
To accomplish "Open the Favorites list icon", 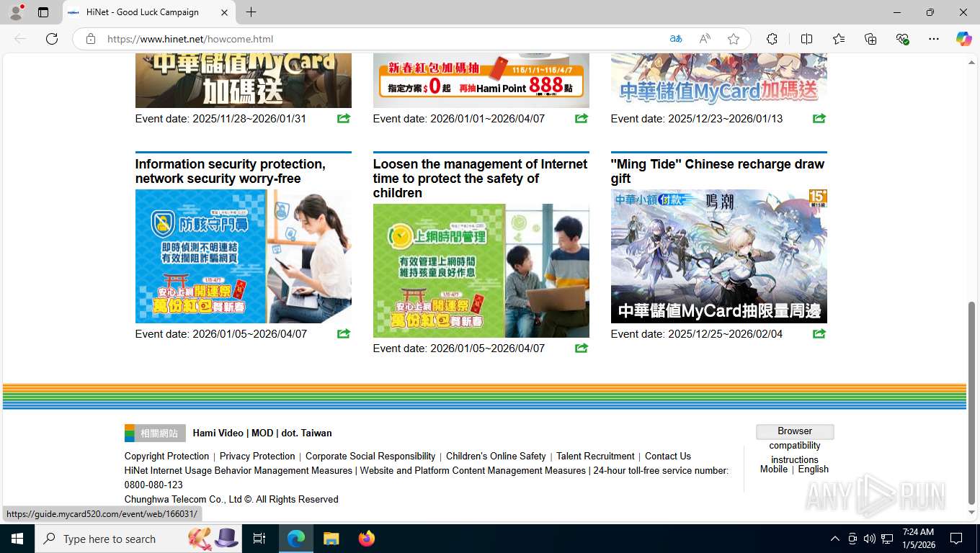I will coord(839,39).
